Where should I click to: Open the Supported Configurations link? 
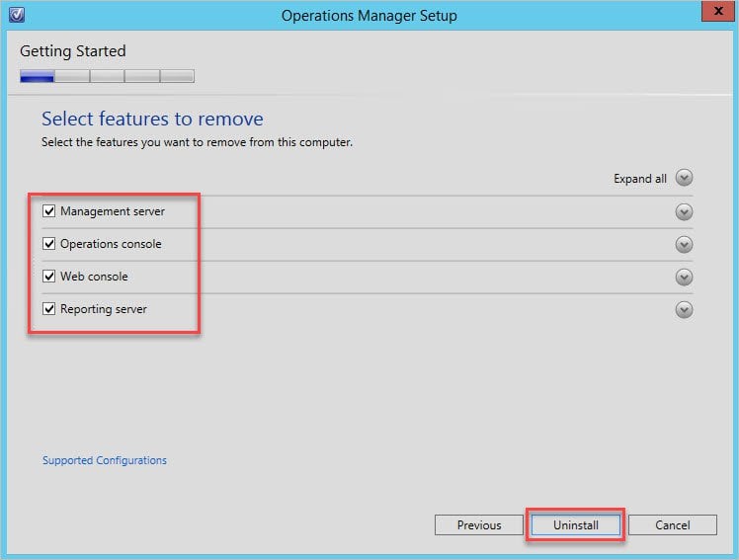click(x=105, y=460)
